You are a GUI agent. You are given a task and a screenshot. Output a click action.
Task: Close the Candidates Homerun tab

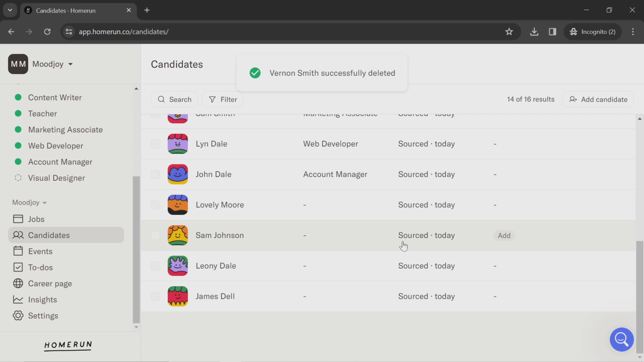coord(129,10)
